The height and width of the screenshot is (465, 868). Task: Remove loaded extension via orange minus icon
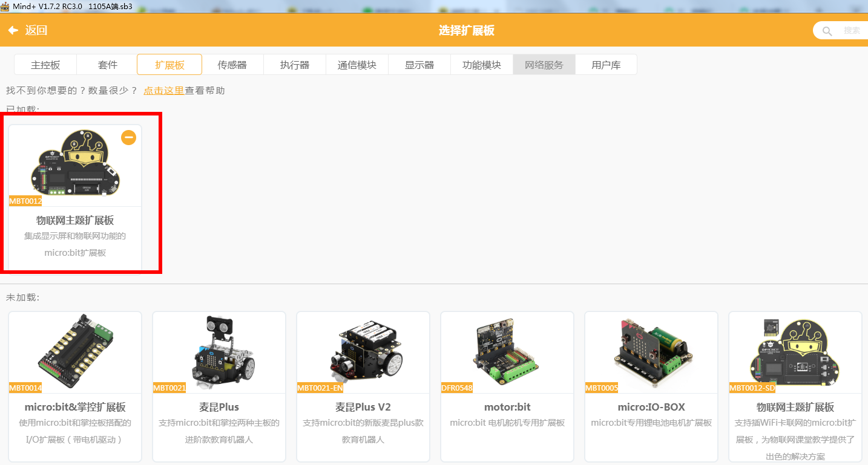pyautogui.click(x=128, y=137)
